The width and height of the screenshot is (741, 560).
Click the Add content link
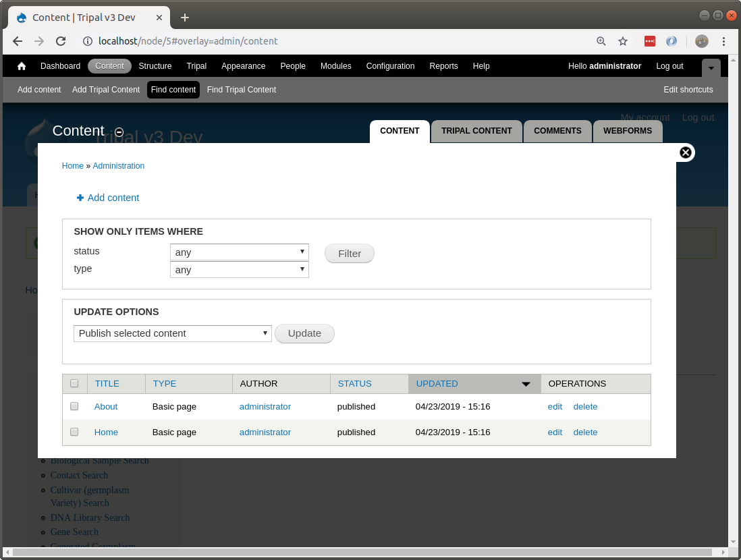coord(113,198)
